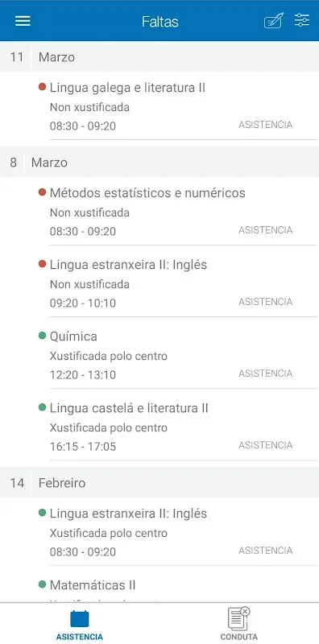Screen dimensions: 319x644
Task: Tap red dot beside Lingua galega e literatura II
Action: (x=42, y=87)
